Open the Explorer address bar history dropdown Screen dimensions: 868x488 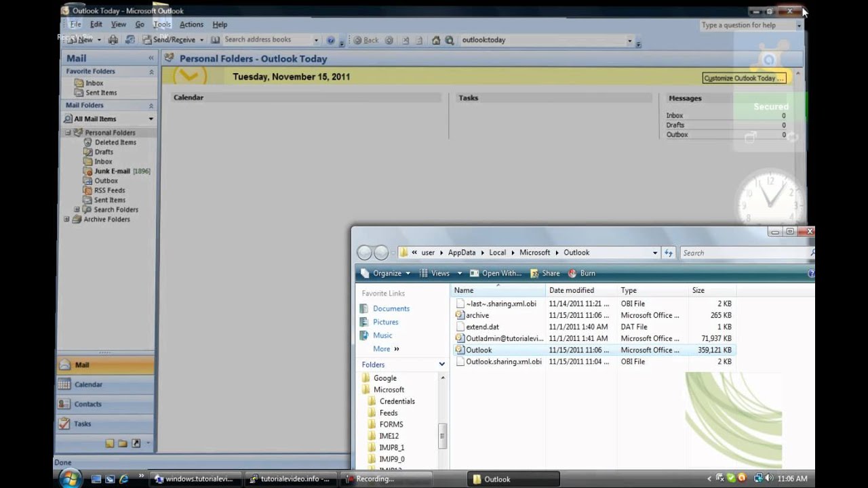point(654,253)
